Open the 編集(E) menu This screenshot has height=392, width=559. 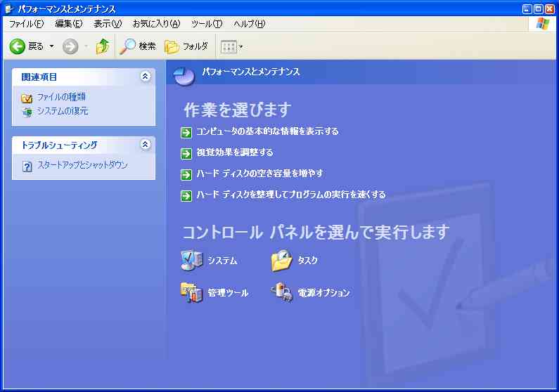tap(69, 24)
